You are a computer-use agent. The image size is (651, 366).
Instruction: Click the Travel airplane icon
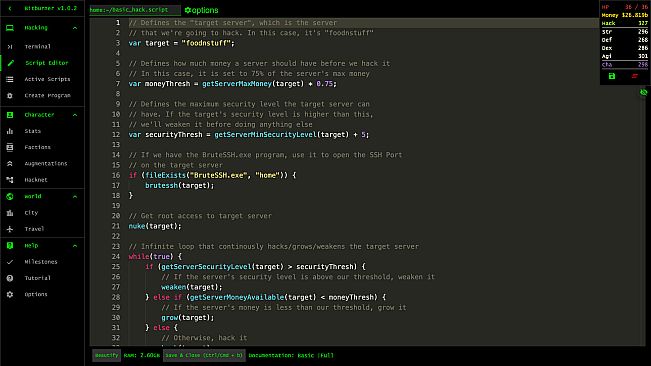tap(10, 229)
